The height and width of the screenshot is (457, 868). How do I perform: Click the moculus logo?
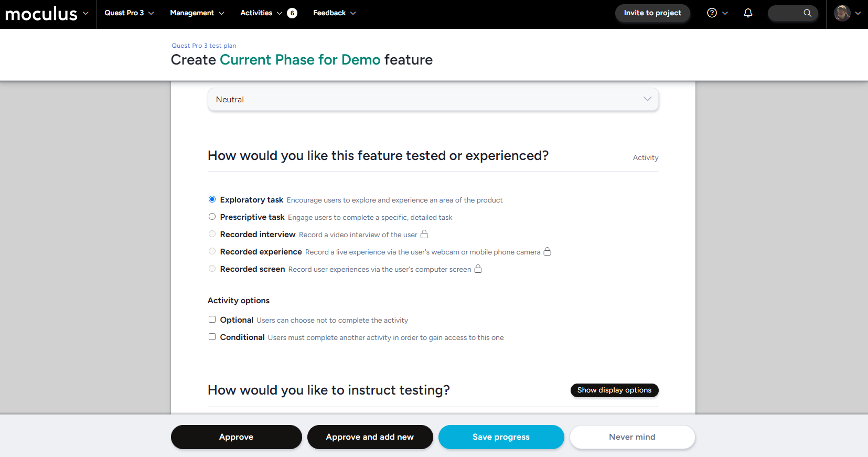coord(41,14)
